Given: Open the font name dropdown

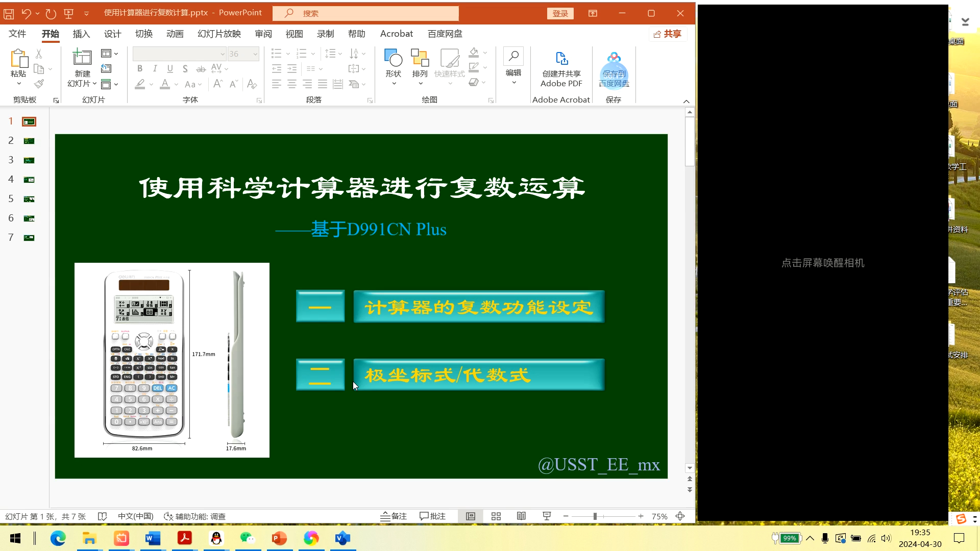Looking at the screenshot, I should [223, 54].
